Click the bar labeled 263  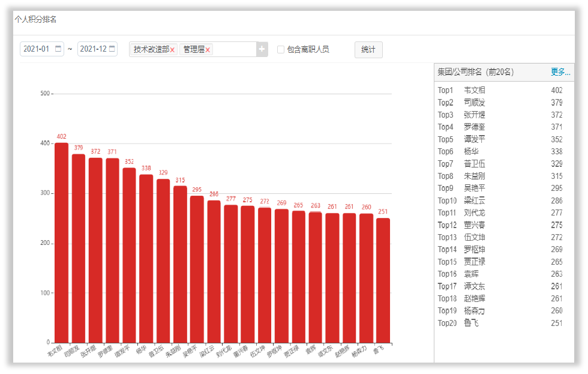click(316, 277)
